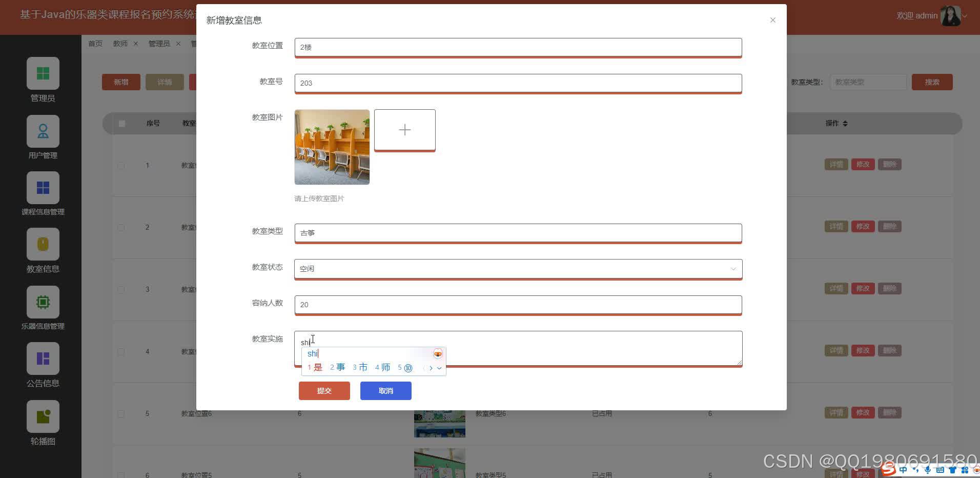Click 详情 for row 1

pyautogui.click(x=836, y=165)
